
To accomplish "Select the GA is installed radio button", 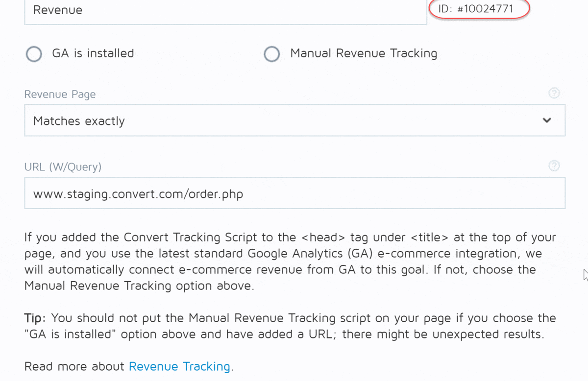I will (34, 54).
